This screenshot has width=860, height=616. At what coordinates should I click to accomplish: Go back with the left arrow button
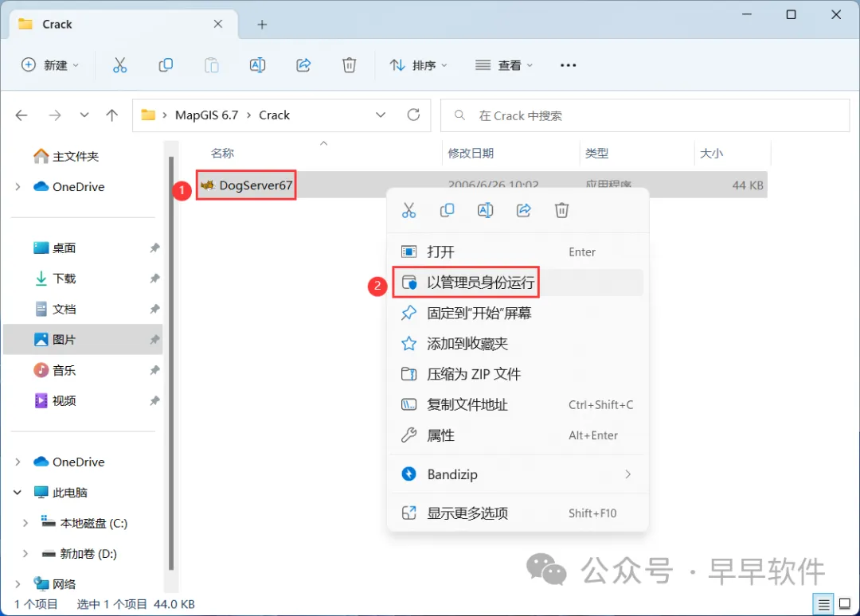pyautogui.click(x=21, y=115)
